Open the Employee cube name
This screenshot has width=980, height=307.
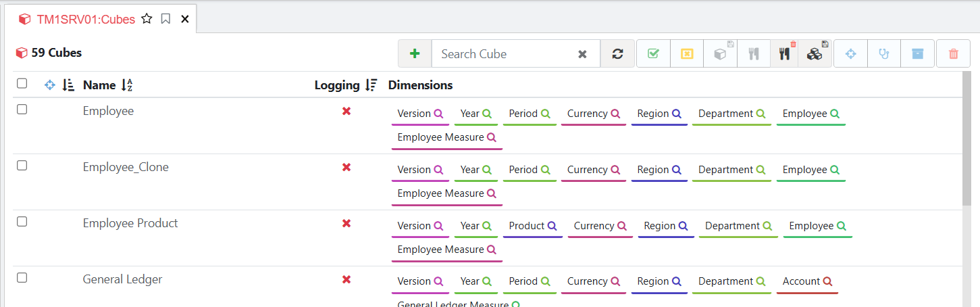click(x=108, y=111)
